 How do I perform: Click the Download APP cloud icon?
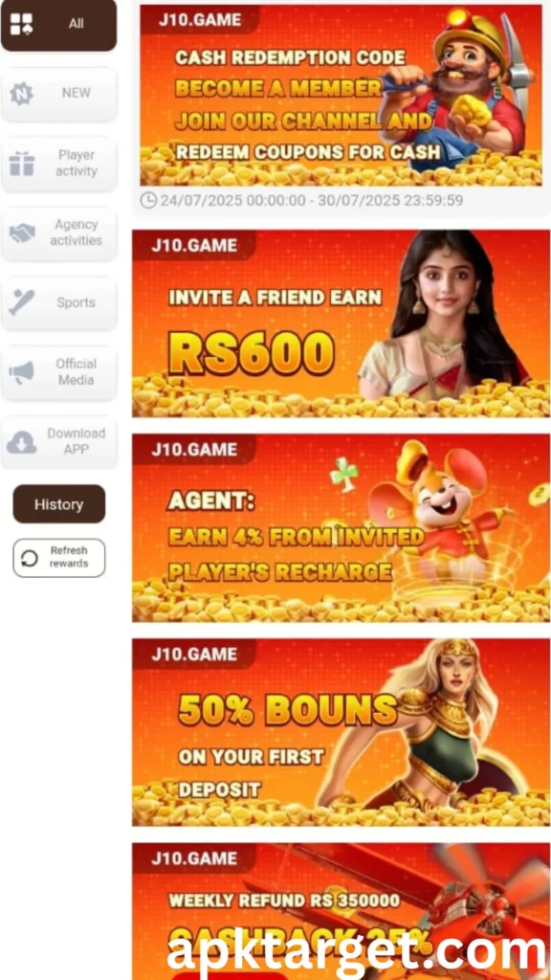click(21, 442)
